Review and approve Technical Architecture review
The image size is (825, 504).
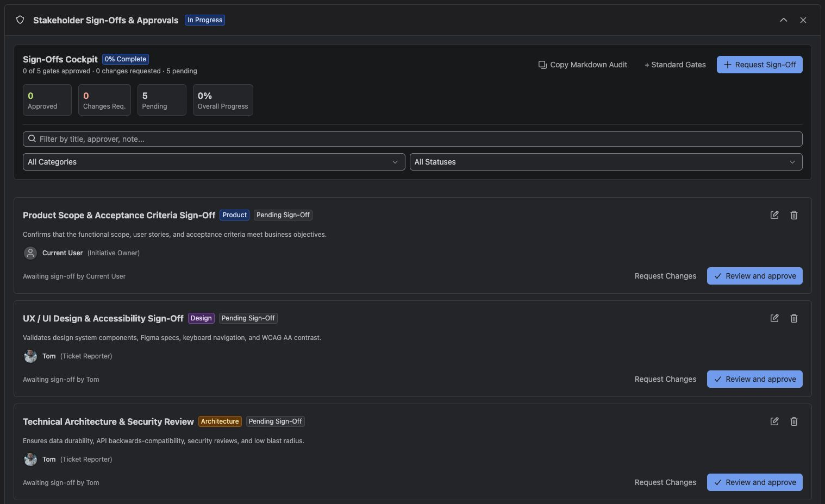point(755,482)
